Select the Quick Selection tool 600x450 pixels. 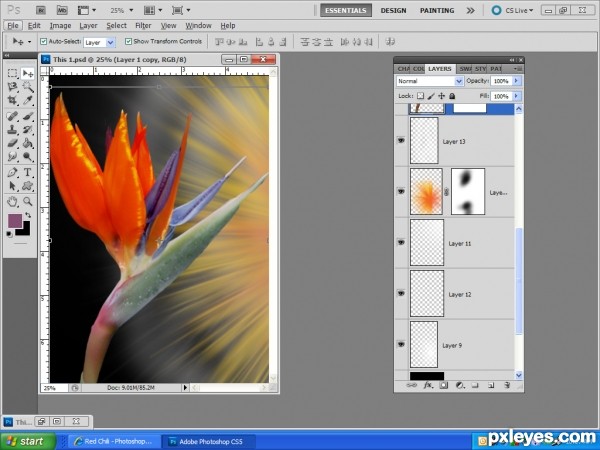click(x=28, y=87)
